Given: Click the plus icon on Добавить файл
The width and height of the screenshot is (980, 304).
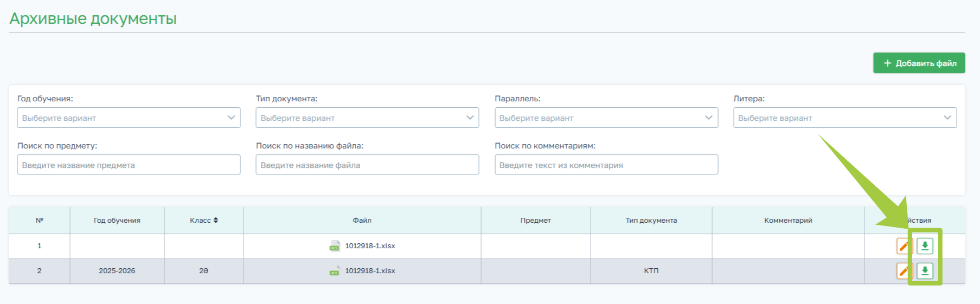Looking at the screenshot, I should click(x=887, y=63).
